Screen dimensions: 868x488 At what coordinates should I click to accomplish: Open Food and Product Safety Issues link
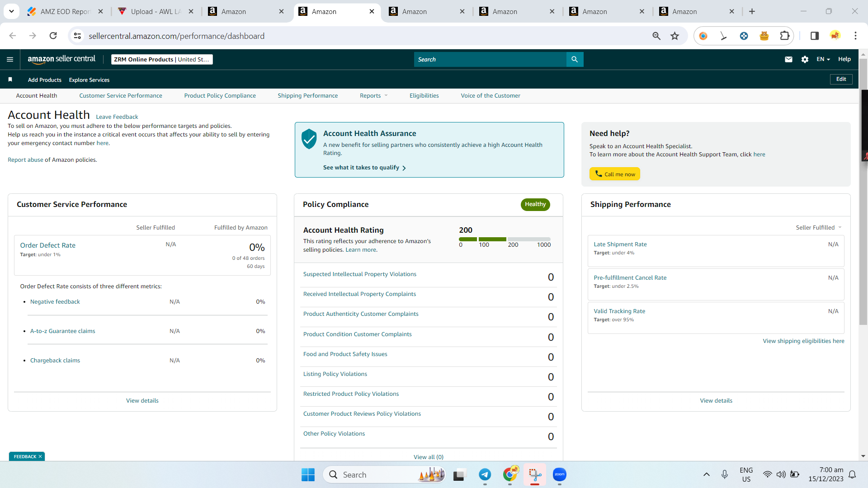click(x=345, y=354)
